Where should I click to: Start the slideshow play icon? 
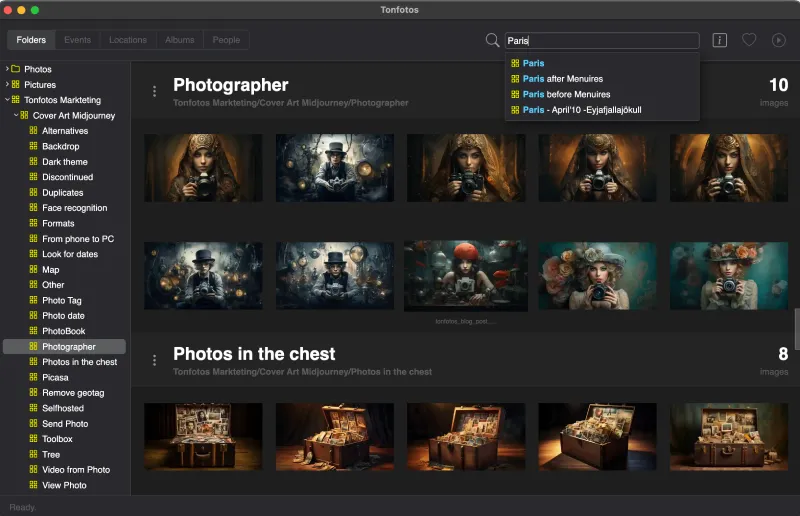[779, 40]
